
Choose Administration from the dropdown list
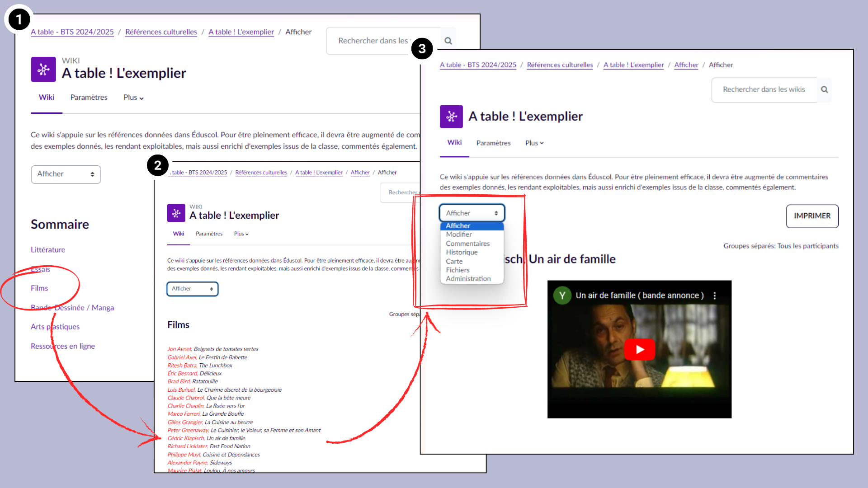(468, 279)
